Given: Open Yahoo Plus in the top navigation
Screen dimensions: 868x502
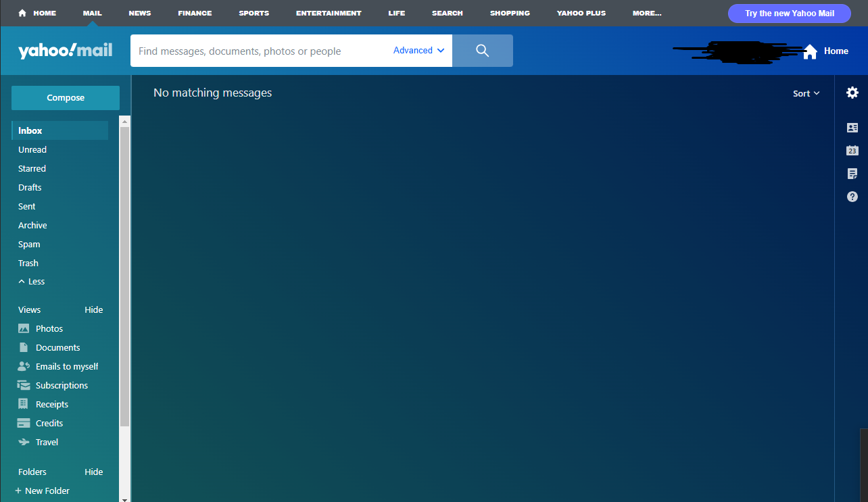Looking at the screenshot, I should pos(581,13).
